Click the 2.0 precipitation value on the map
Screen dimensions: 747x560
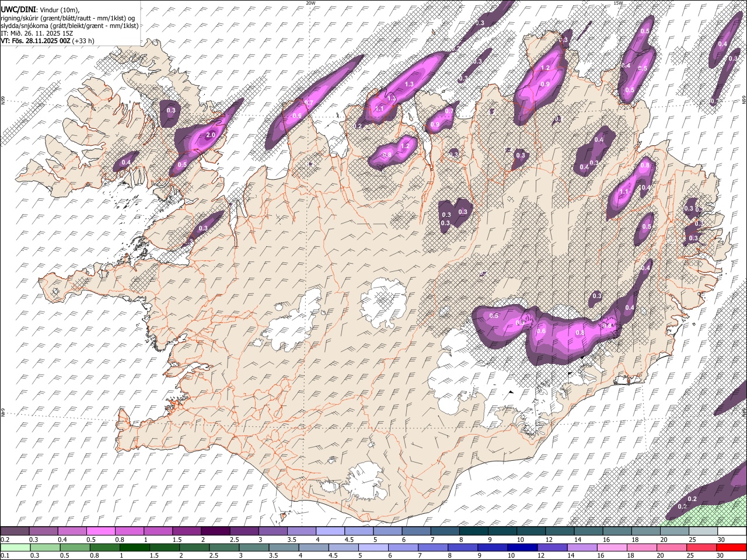(x=211, y=135)
